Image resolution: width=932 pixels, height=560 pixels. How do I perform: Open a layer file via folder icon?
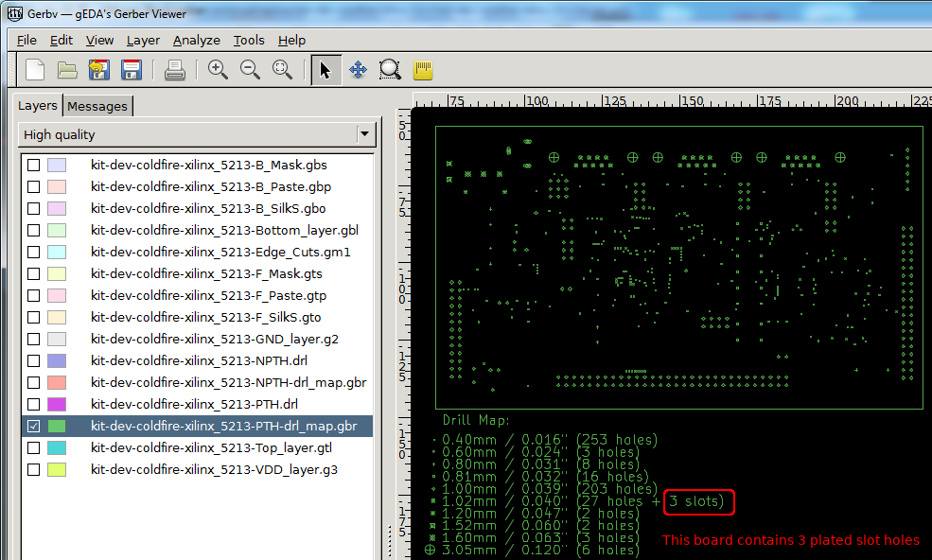pyautogui.click(x=67, y=70)
